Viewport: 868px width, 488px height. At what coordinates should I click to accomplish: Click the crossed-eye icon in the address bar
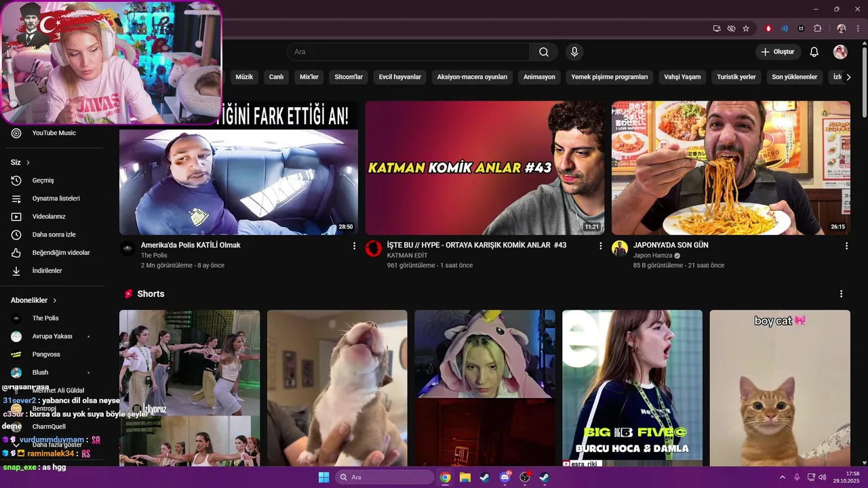point(731,28)
